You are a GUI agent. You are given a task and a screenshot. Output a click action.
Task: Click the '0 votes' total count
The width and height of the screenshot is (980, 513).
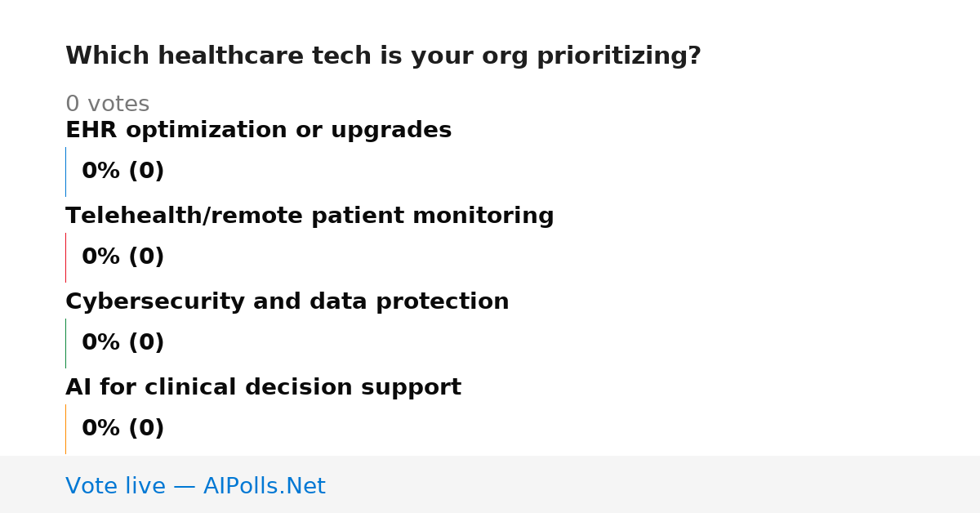pyautogui.click(x=107, y=105)
